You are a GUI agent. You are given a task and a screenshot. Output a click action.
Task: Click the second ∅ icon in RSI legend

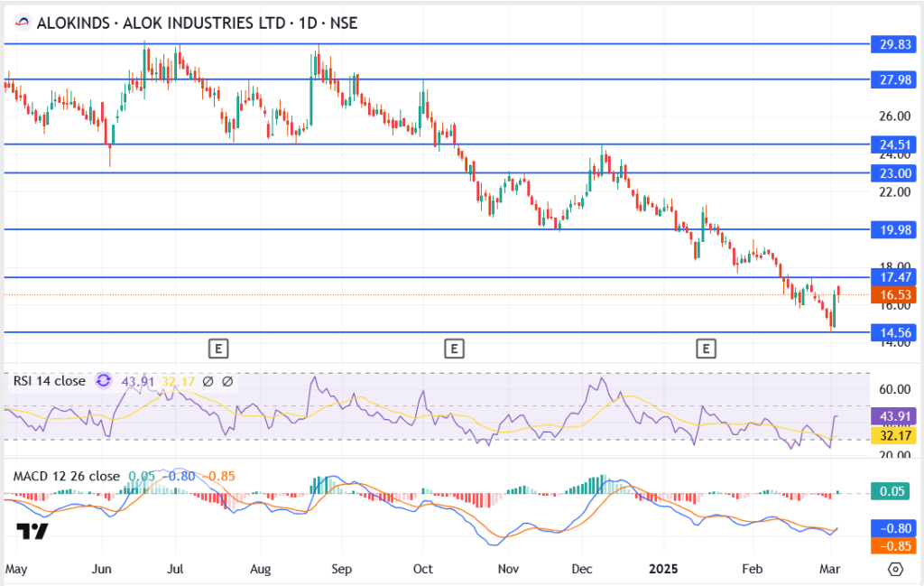click(x=227, y=381)
